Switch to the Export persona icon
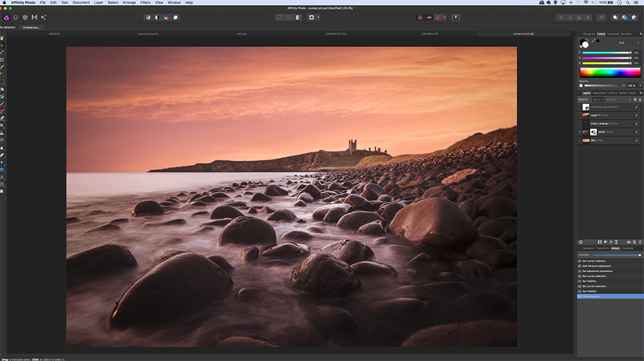The image size is (644, 361). pyautogui.click(x=44, y=17)
